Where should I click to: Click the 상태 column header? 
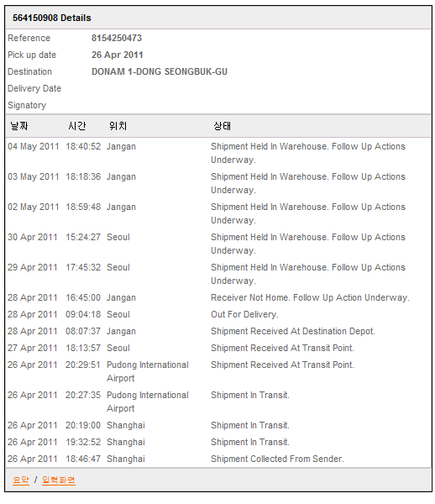(223, 126)
